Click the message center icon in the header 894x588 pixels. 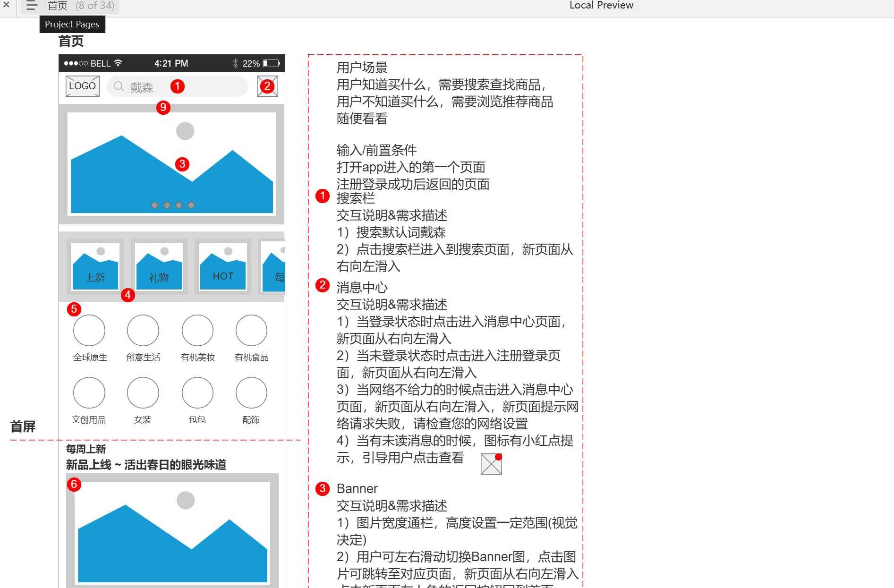click(267, 86)
